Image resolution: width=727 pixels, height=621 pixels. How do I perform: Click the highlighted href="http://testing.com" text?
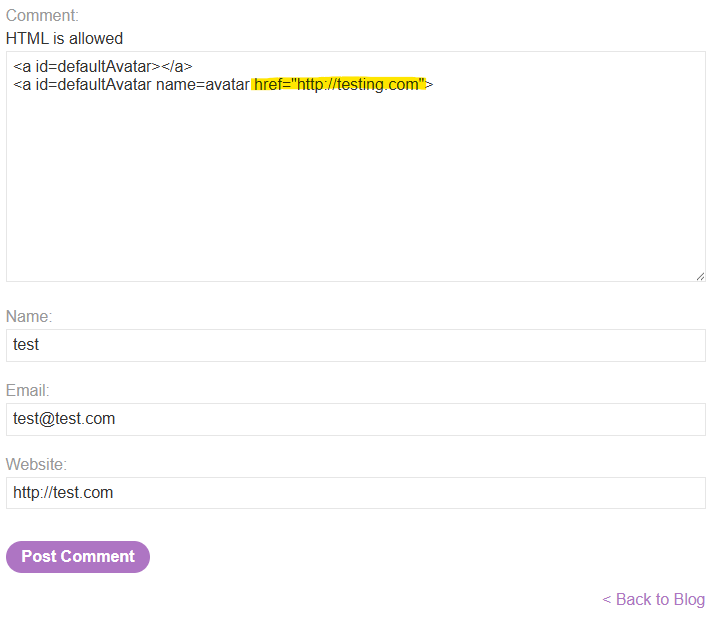(x=339, y=84)
